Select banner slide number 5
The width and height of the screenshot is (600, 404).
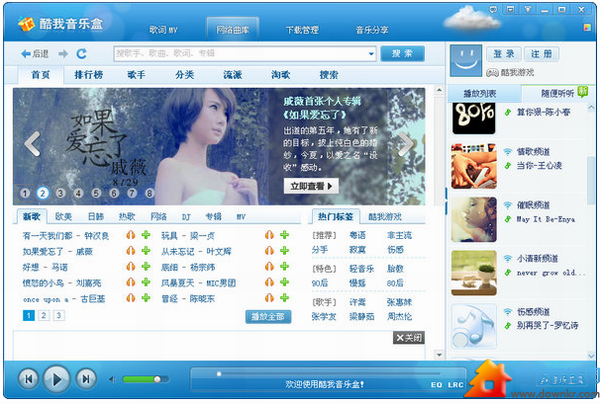pos(96,193)
